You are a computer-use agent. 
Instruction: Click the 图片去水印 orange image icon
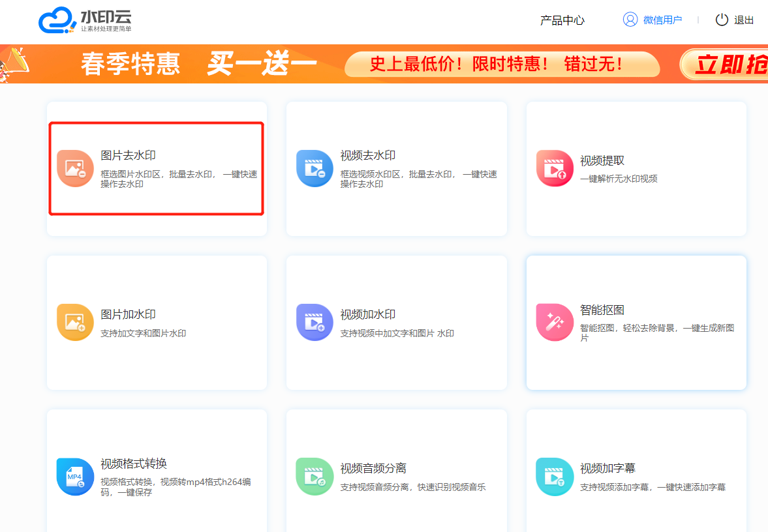(x=75, y=168)
